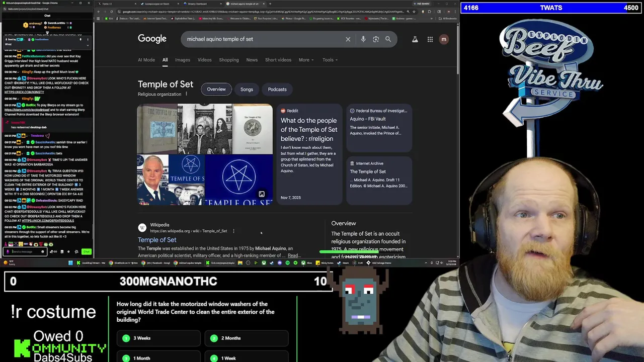Clear the Google search box text
This screenshot has width=644, height=362.
(348, 39)
